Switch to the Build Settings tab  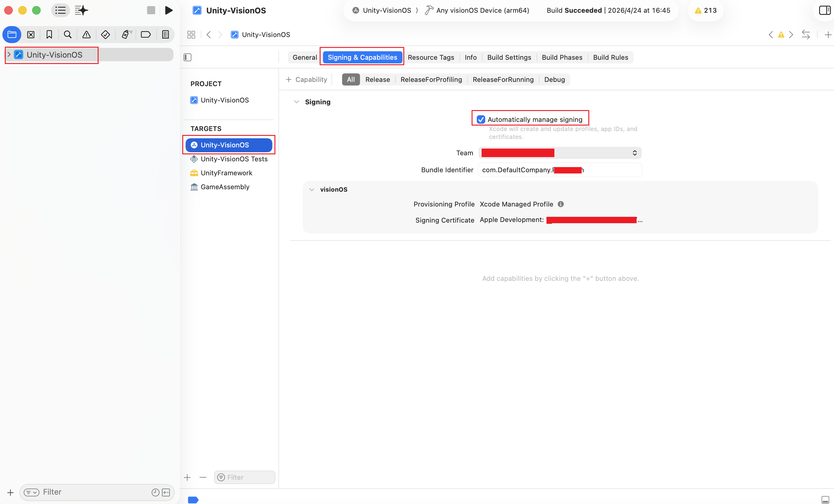(x=509, y=57)
